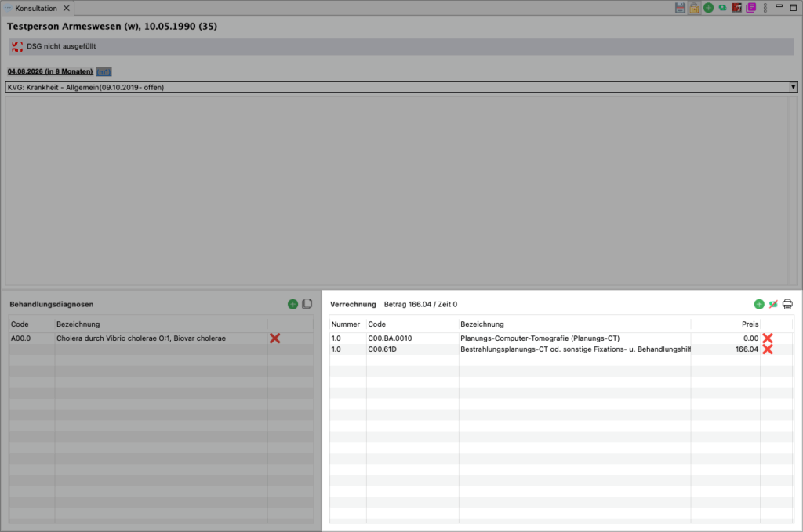Remove the Cholera A00.0 diagnosis
Image resolution: width=803 pixels, height=532 pixels.
pos(274,338)
